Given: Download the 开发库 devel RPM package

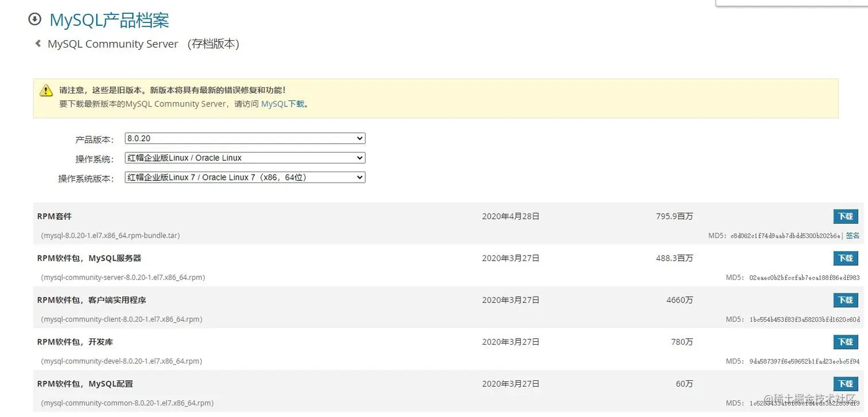Looking at the screenshot, I should point(845,342).
